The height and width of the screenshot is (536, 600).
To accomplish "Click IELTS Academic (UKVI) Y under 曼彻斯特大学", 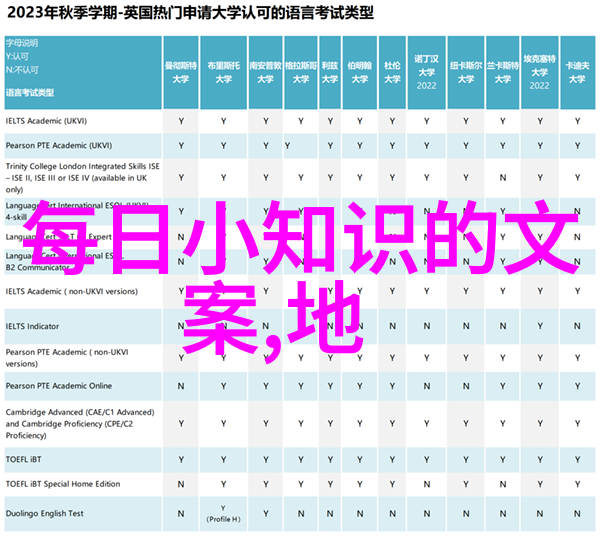I will pos(181,121).
